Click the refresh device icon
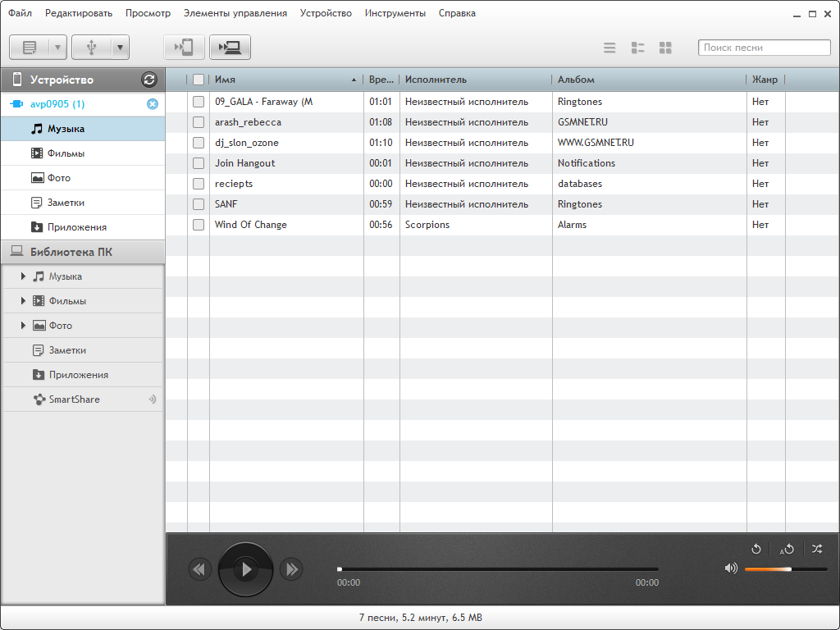 [148, 80]
